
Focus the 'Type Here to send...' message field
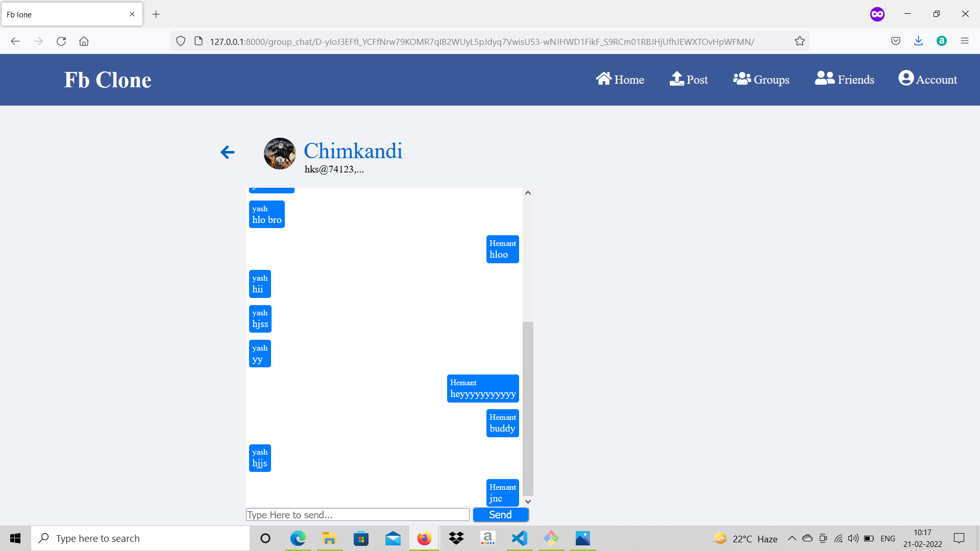coord(358,515)
